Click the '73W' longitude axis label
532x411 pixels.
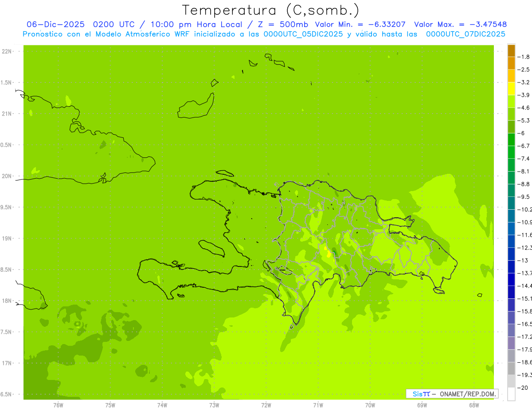click(214, 405)
